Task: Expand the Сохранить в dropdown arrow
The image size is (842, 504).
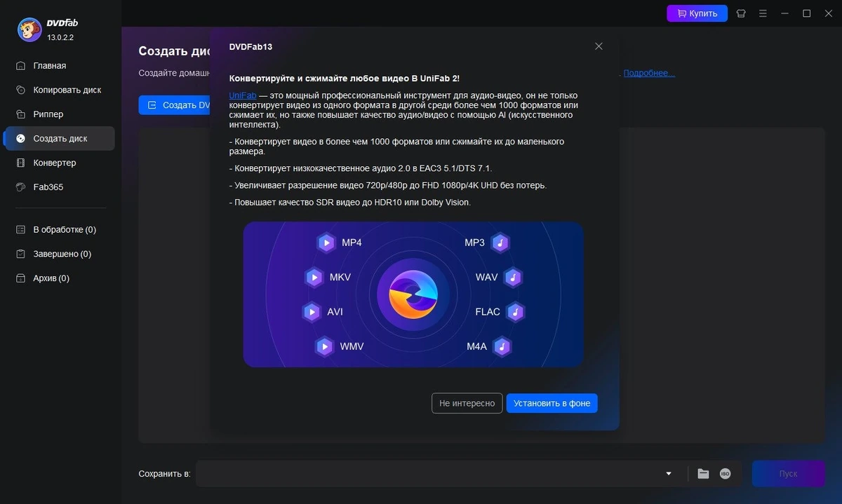Action: tap(669, 474)
